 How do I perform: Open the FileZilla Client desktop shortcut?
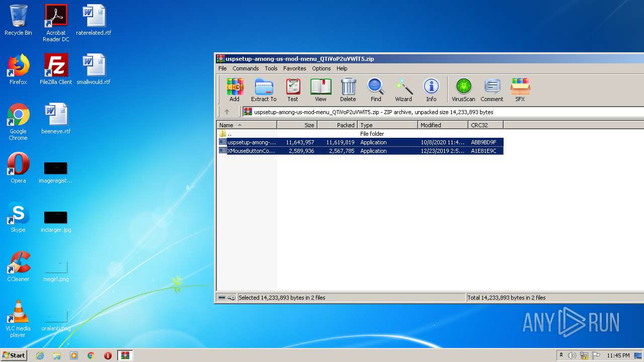pyautogui.click(x=56, y=69)
